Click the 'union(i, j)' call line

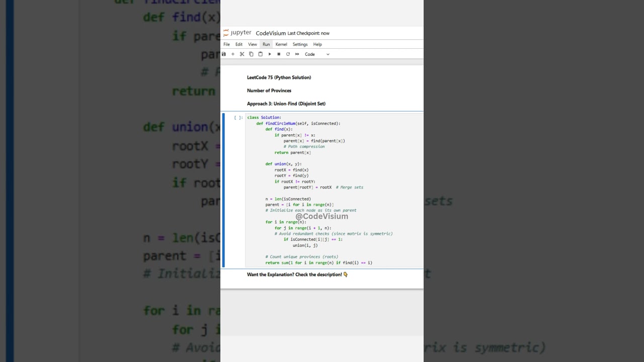[305, 245]
